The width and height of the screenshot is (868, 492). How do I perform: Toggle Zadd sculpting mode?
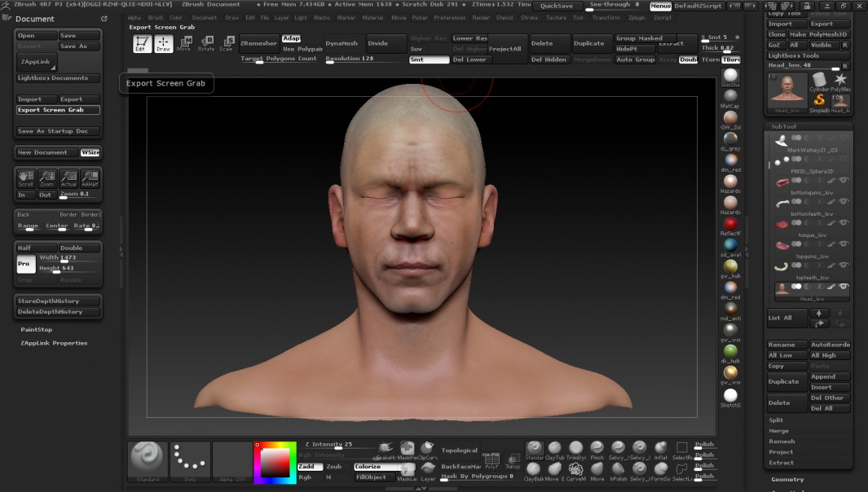point(310,467)
